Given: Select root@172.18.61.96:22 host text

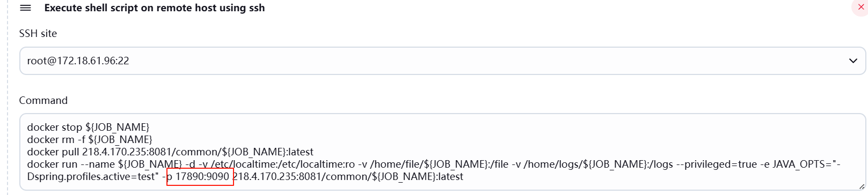Looking at the screenshot, I should coord(78,61).
